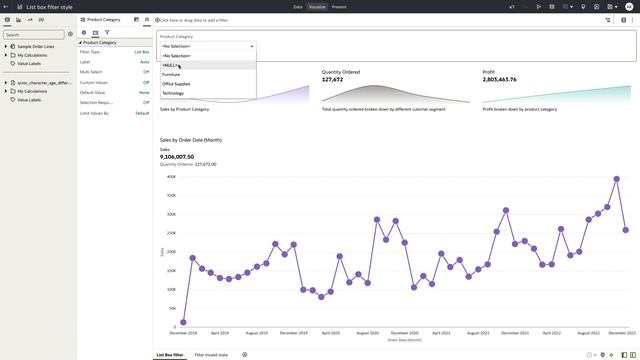Select second Value Labels item
Screen dimensions: 640x360
pyautogui.click(x=29, y=100)
